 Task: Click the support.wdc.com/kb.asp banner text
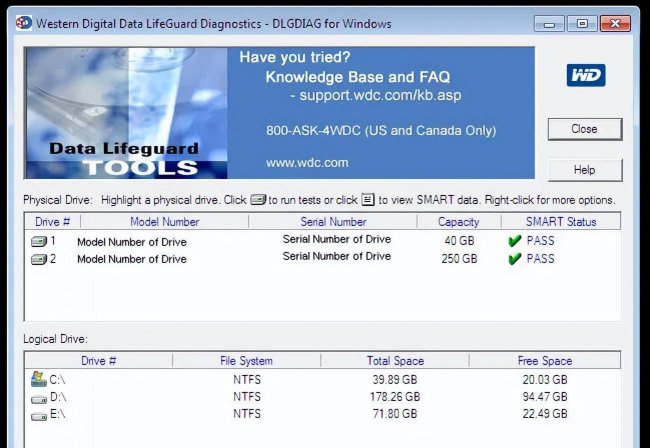click(x=380, y=95)
